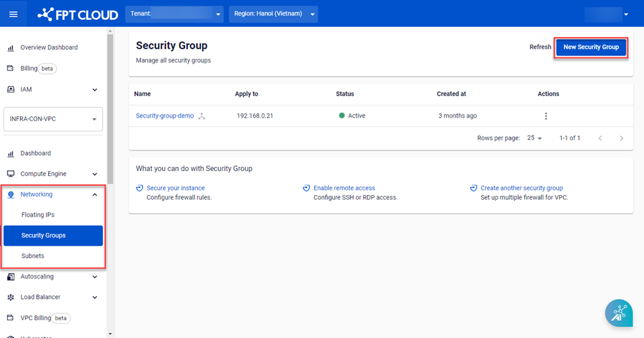Click the sidebar vertical scrollbar
The width and height of the screenshot is (644, 338).
110,103
